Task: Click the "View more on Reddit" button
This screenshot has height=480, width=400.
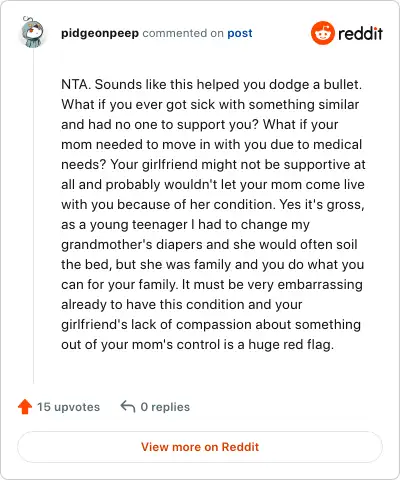Action: (200, 447)
